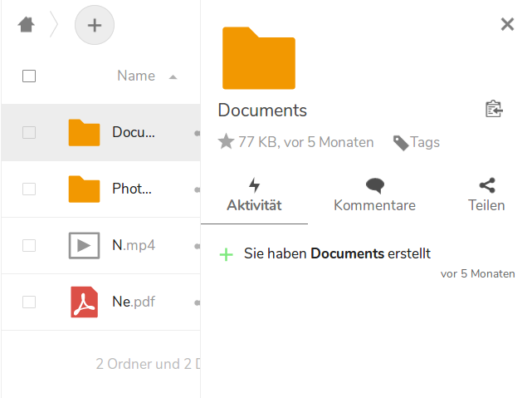Click the large Documents folder thumbnail
This screenshot has width=532, height=398.
tap(259, 58)
